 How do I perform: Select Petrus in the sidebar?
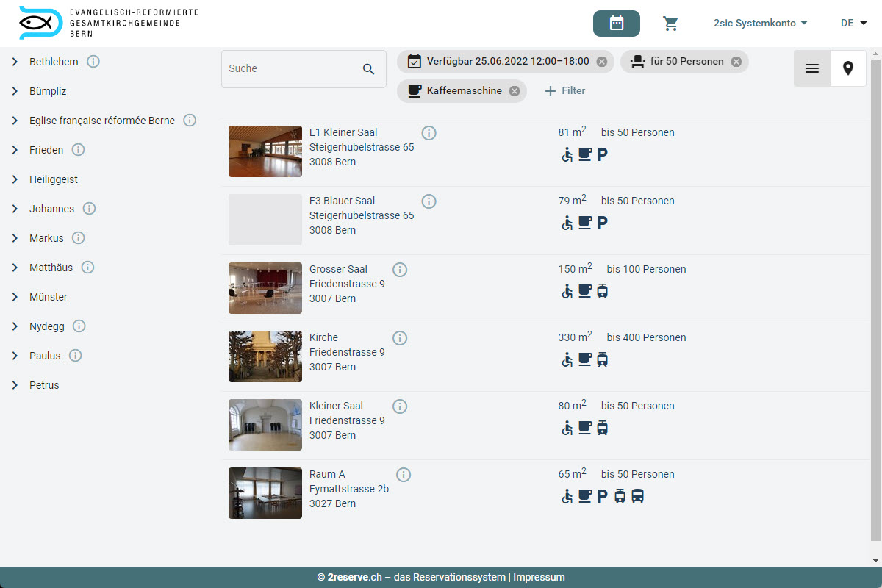point(44,385)
